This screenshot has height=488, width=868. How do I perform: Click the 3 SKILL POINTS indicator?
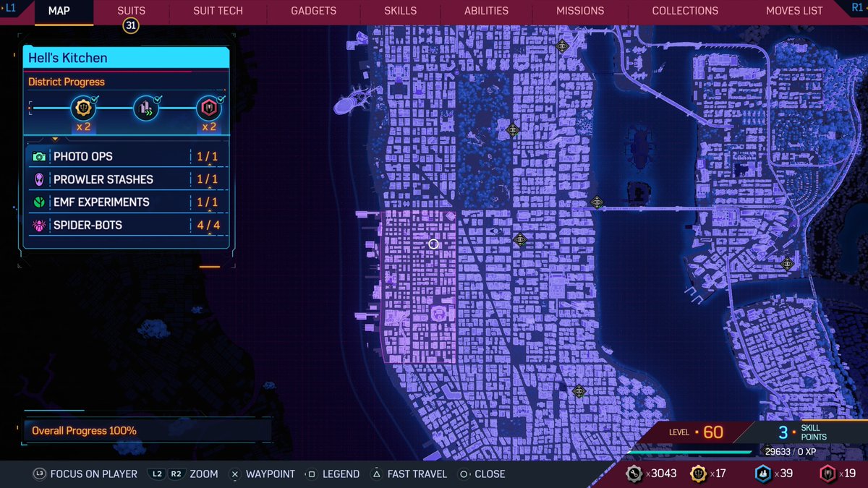coord(803,432)
